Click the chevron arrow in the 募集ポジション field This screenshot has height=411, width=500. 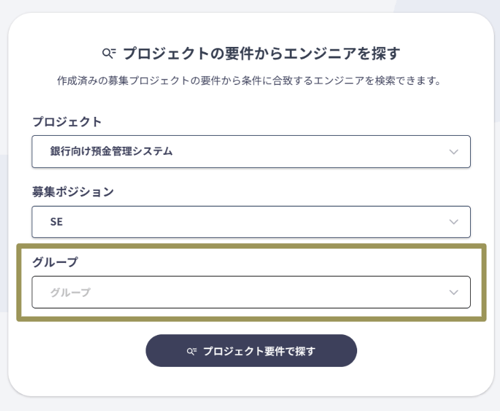tap(453, 222)
